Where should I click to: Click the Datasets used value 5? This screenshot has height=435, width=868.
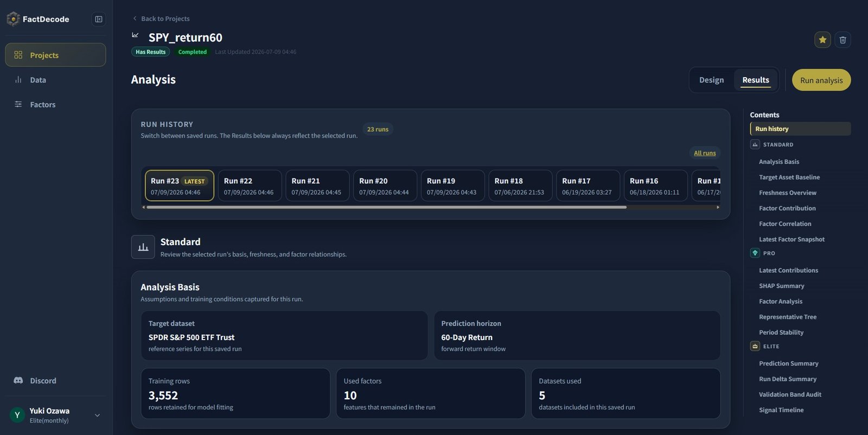pos(542,395)
